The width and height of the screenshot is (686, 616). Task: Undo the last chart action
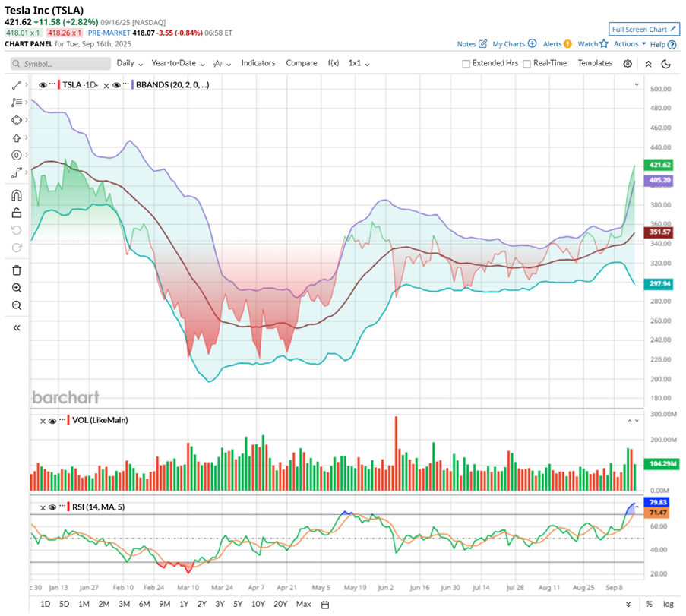[16, 231]
